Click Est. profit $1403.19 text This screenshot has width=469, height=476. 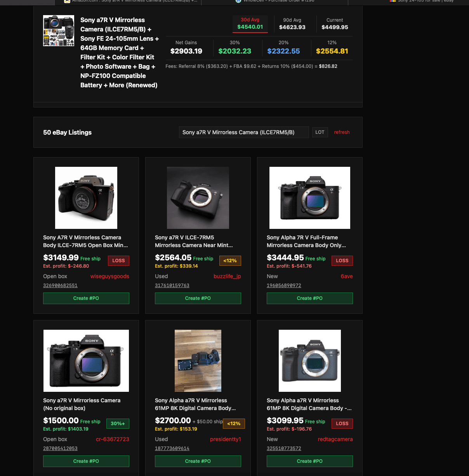(66, 429)
